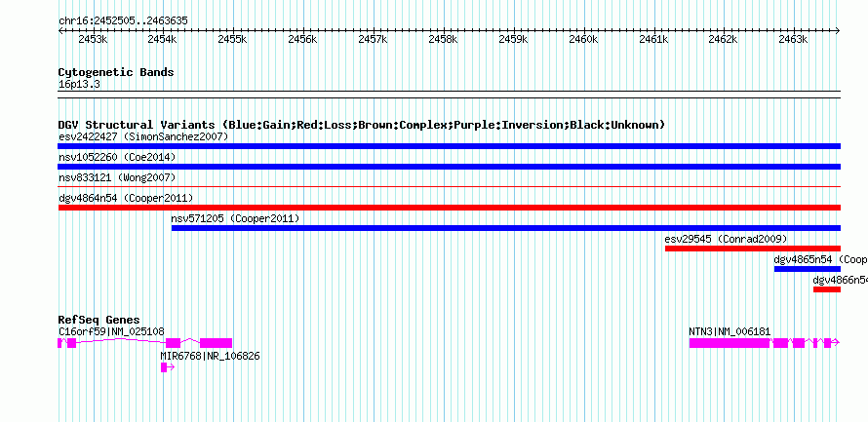
Task: Click the Cytogenetic Bands track title
Action: pos(116,72)
